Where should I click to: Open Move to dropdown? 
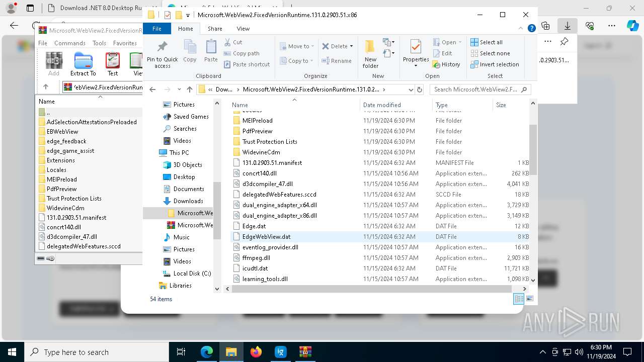[297, 46]
